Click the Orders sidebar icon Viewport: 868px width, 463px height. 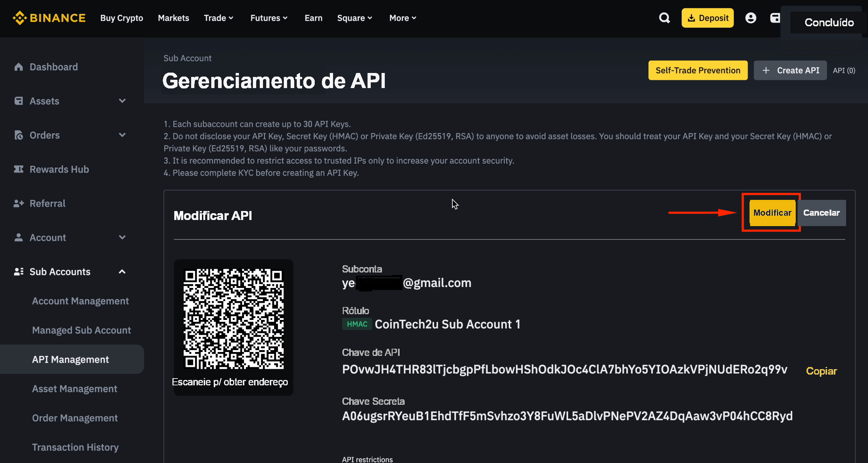coord(19,135)
